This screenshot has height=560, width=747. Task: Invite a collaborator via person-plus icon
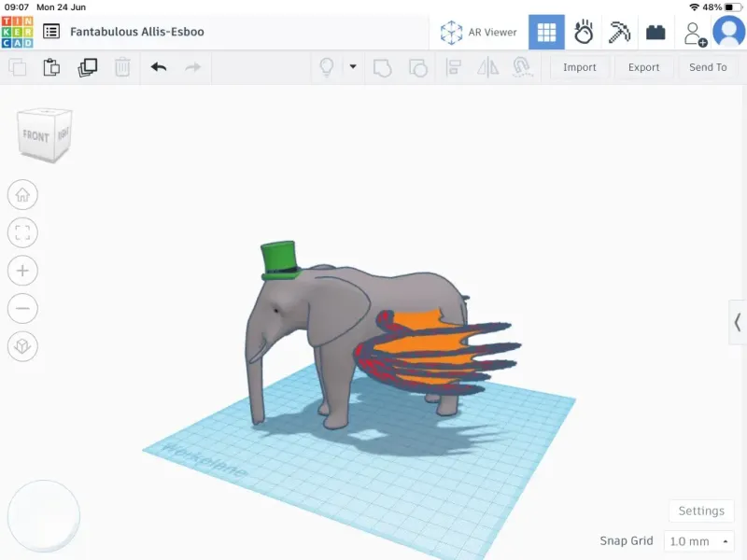click(695, 34)
